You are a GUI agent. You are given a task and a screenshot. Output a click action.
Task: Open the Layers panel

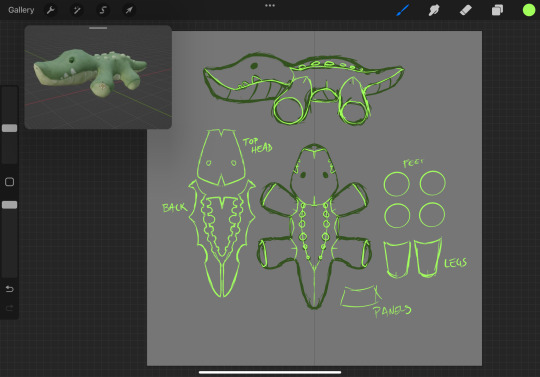pos(497,10)
